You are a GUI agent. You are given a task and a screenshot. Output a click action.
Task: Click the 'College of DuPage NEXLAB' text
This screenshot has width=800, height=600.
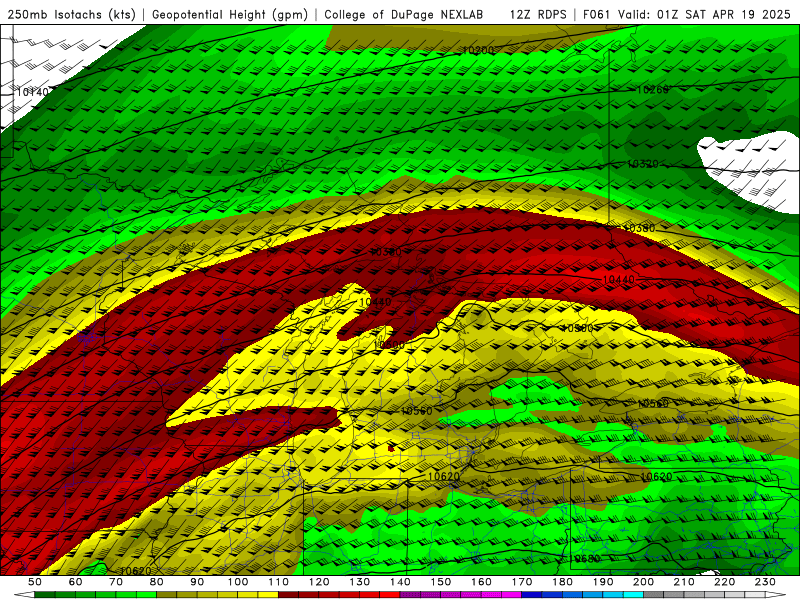tap(404, 15)
